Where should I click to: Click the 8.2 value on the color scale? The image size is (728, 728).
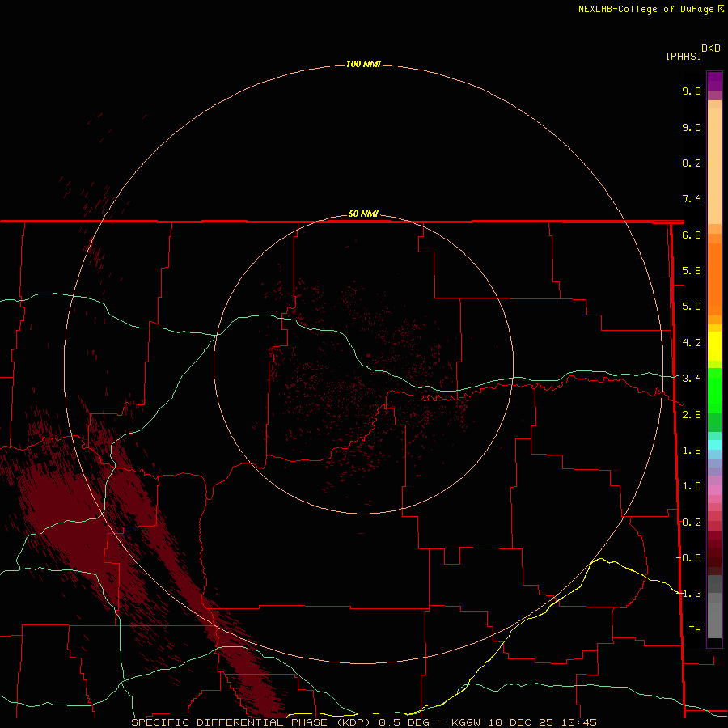692,163
